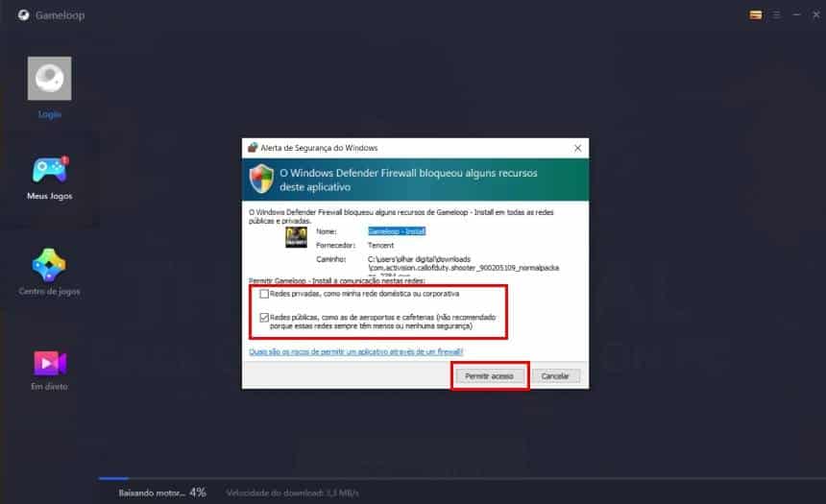Click the 'Centro de jogos' label
Viewport: 826px width, 504px height.
(50, 291)
